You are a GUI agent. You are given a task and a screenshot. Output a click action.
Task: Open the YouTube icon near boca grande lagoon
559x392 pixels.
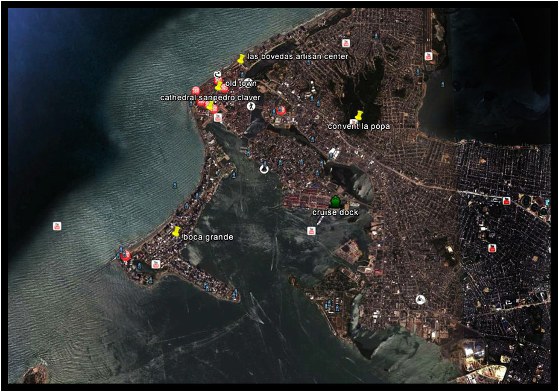156,264
